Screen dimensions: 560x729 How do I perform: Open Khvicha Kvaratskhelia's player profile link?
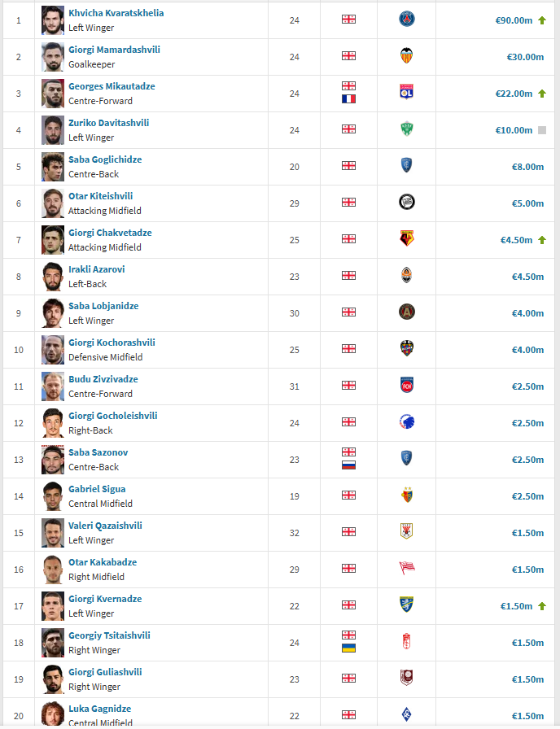click(116, 13)
